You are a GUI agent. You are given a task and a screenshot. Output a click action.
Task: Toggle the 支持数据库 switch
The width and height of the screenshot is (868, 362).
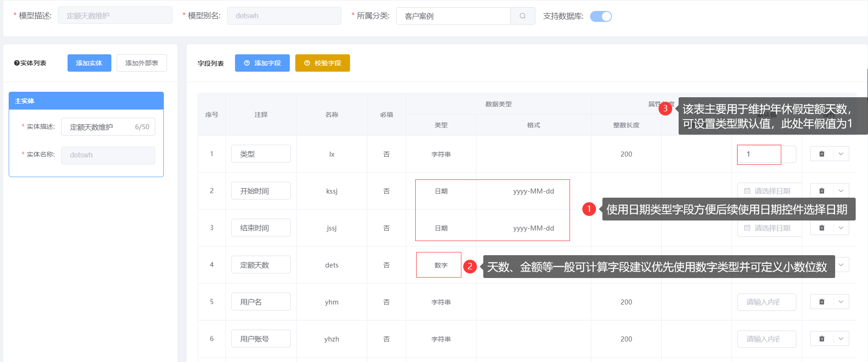(601, 16)
